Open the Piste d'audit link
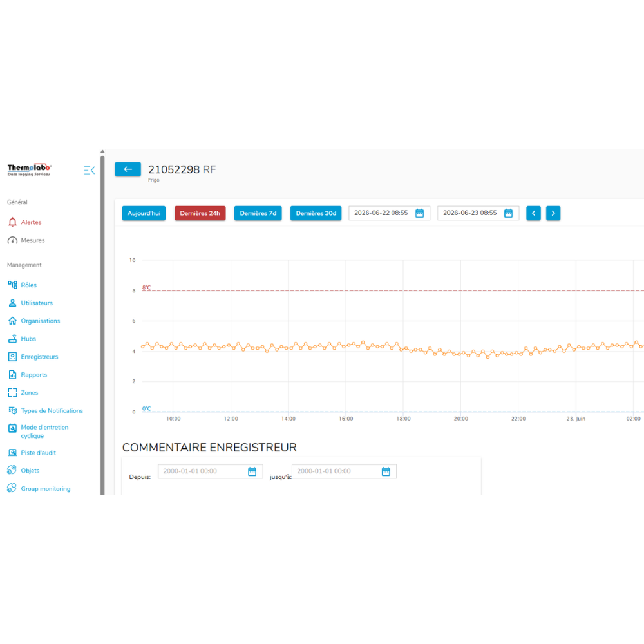 coord(38,453)
